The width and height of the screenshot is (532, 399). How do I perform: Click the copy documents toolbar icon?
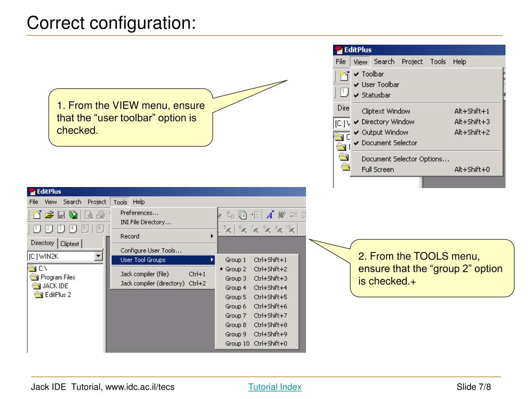pyautogui.click(x=243, y=215)
